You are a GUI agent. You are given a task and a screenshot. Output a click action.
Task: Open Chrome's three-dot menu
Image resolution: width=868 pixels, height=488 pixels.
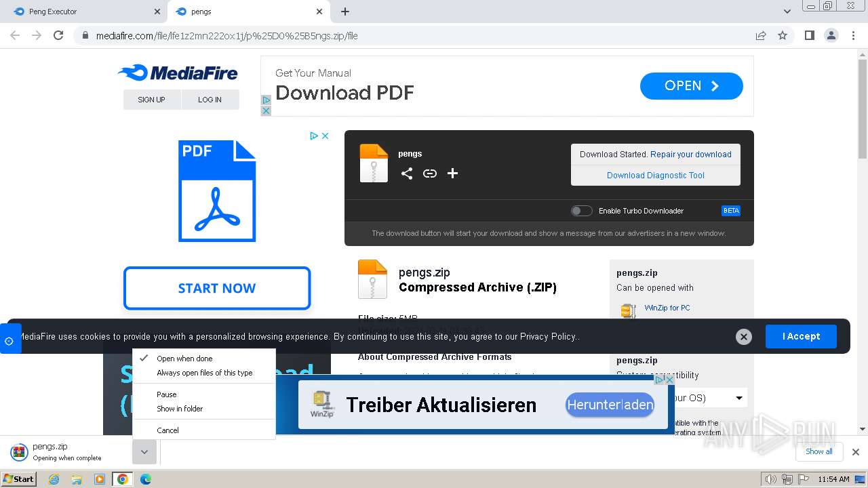(x=853, y=35)
